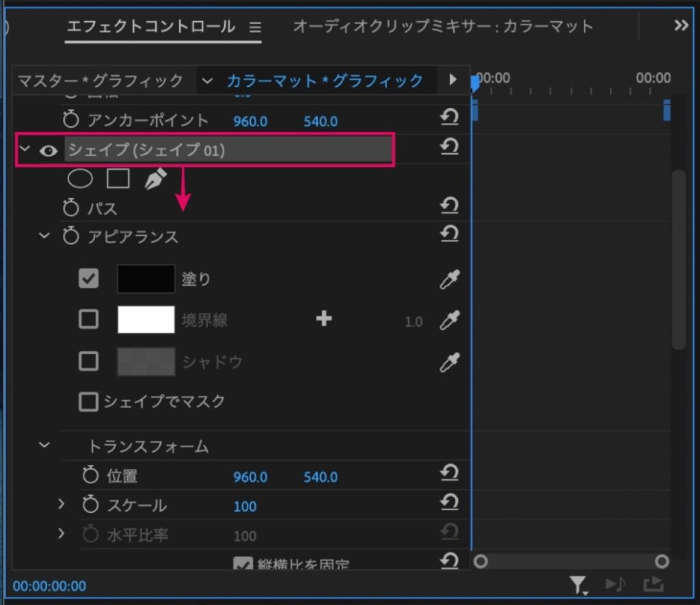Click left handle of timeline zoom bar
This screenshot has width=700, height=605.
coord(481,561)
